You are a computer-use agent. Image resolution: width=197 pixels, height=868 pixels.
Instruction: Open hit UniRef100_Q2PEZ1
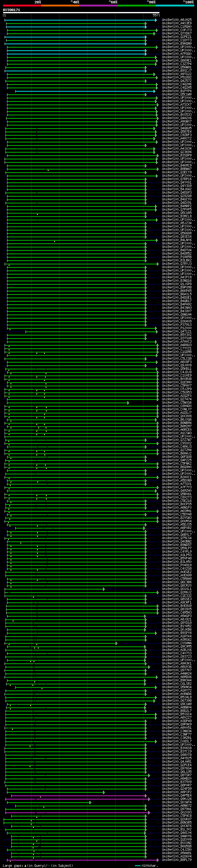tap(177, 37)
